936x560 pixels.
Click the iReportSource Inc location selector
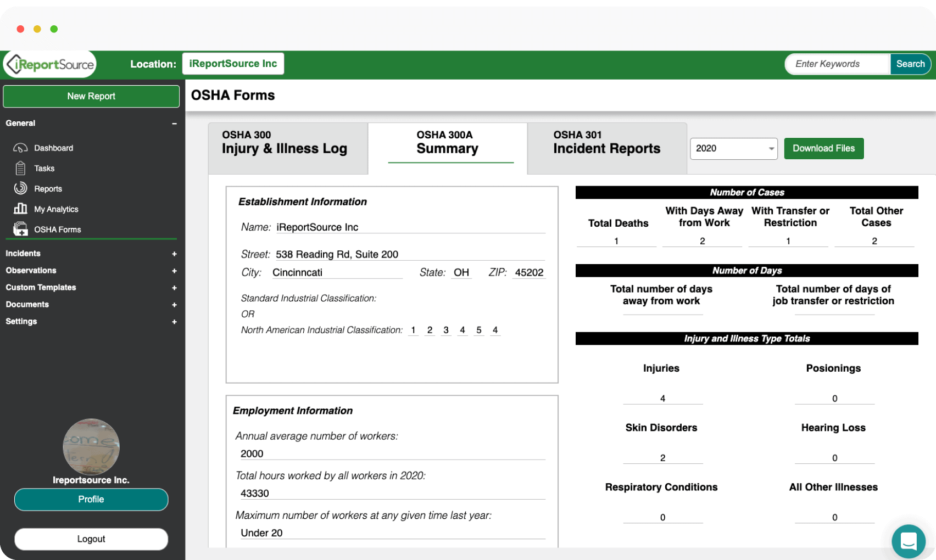coord(233,64)
